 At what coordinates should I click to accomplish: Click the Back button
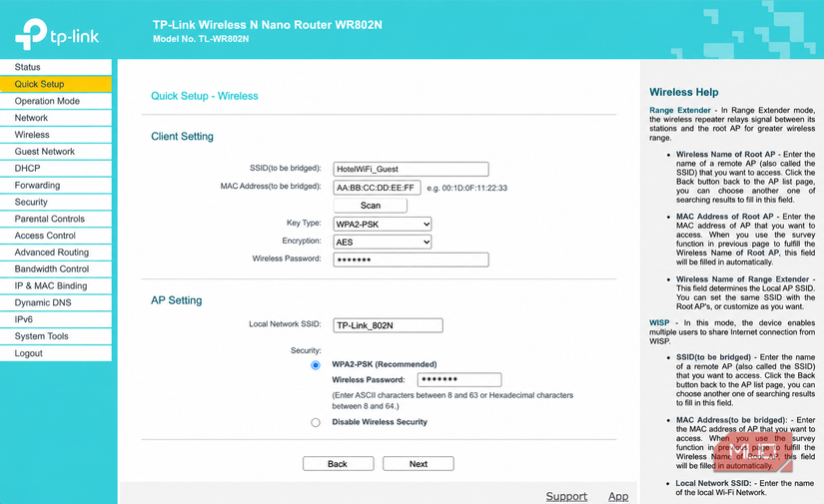(x=338, y=463)
